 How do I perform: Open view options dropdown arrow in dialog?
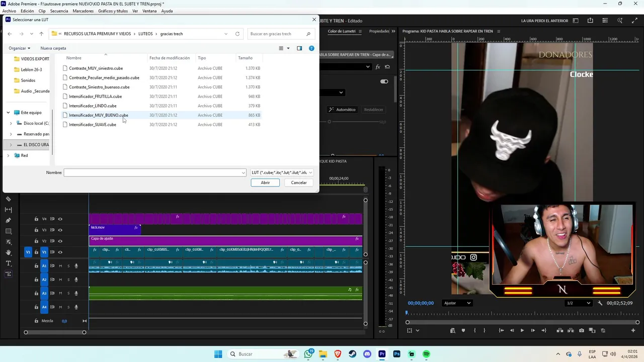point(288,48)
